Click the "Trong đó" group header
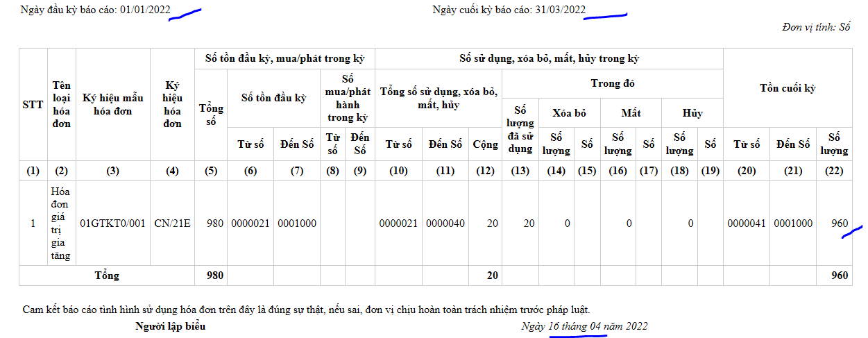This screenshot has width=868, height=338. pyautogui.click(x=612, y=83)
